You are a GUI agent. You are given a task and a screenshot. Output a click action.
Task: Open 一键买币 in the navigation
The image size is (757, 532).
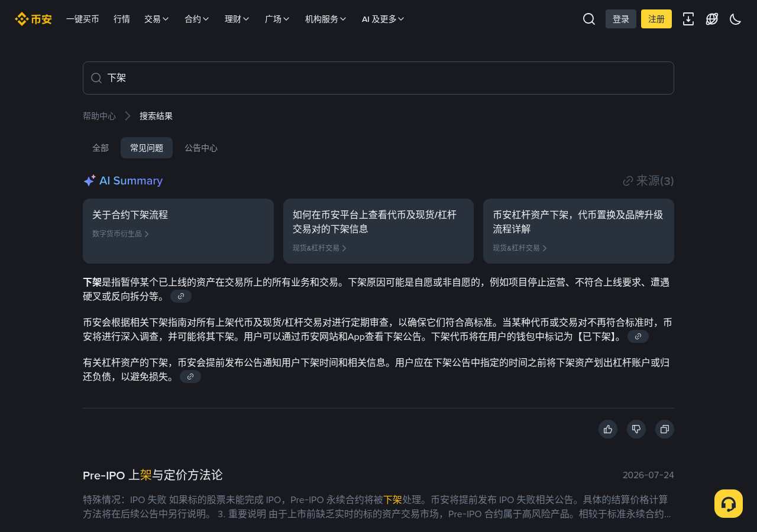pyautogui.click(x=83, y=19)
